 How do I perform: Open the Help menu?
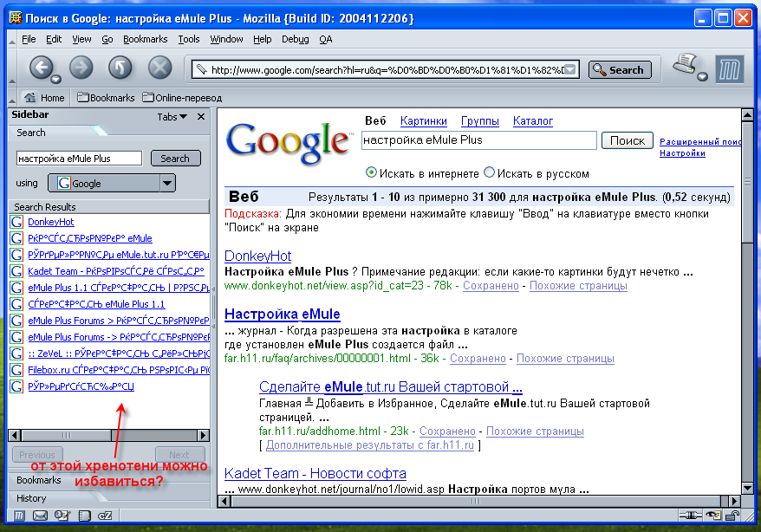262,39
